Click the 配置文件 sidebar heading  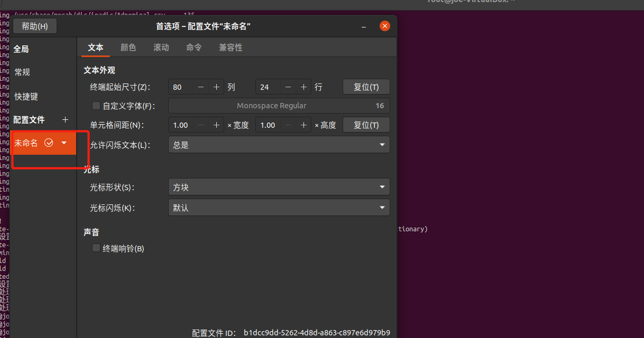pyautogui.click(x=29, y=120)
